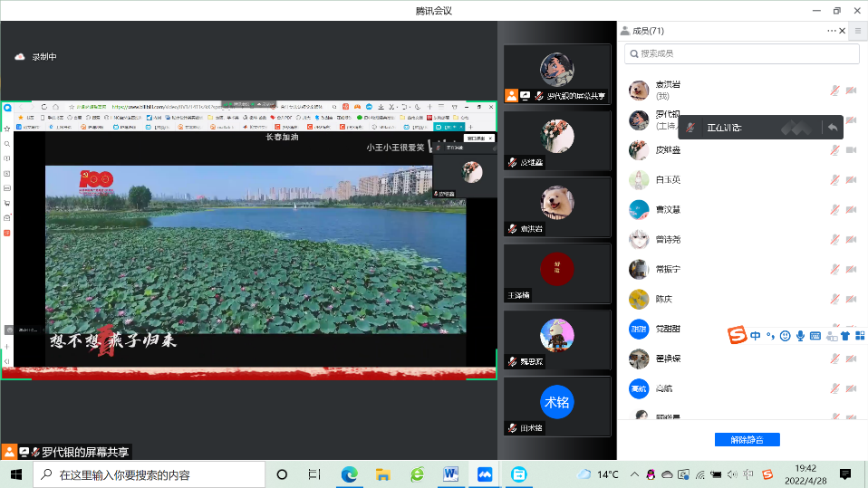
Task: Open the hamburger menu at the top right
Action: tap(858, 31)
